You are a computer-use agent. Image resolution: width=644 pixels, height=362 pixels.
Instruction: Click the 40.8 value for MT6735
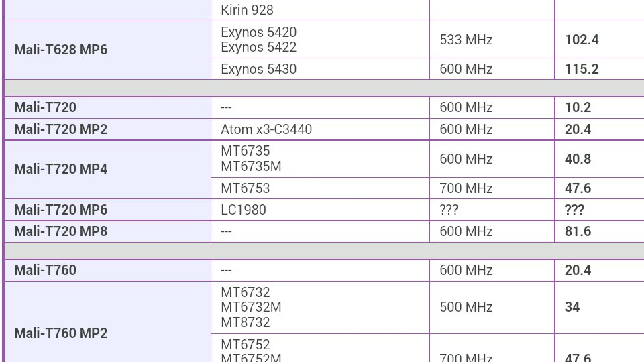[578, 159]
